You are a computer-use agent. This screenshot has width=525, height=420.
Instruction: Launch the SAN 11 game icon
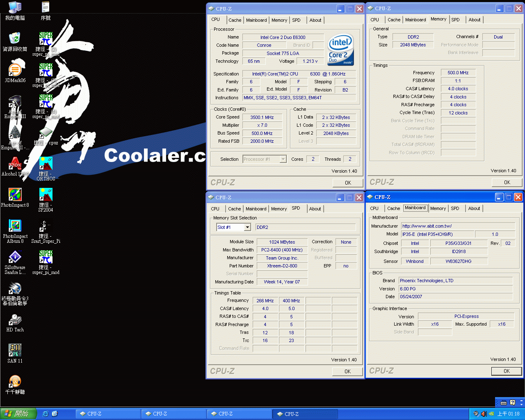15,354
